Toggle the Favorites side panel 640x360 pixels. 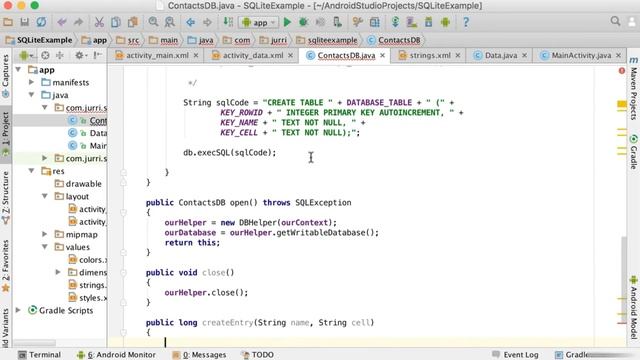click(x=6, y=266)
